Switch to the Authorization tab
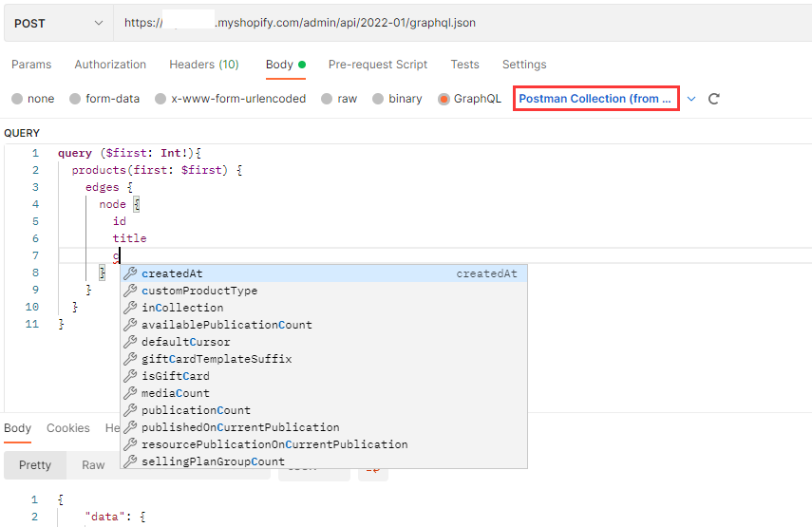812x527 pixels. pos(110,65)
